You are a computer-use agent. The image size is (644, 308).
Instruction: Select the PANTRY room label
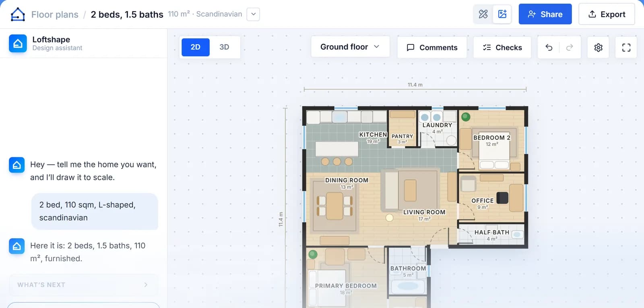click(402, 136)
